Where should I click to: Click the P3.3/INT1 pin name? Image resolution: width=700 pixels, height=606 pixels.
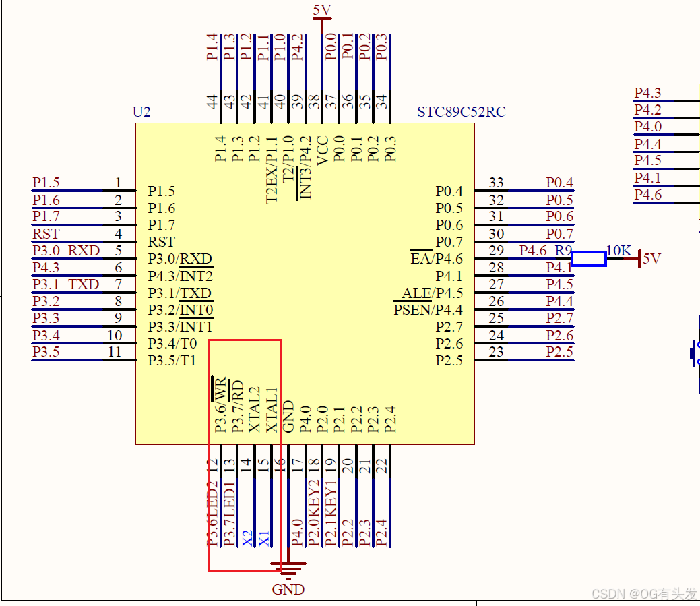point(180,327)
